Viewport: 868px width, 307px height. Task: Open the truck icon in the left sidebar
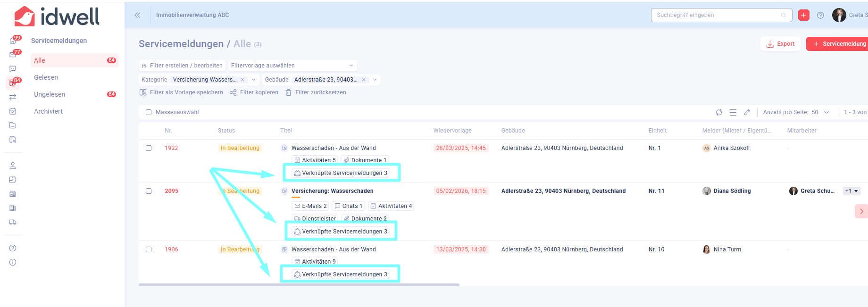coord(13,222)
